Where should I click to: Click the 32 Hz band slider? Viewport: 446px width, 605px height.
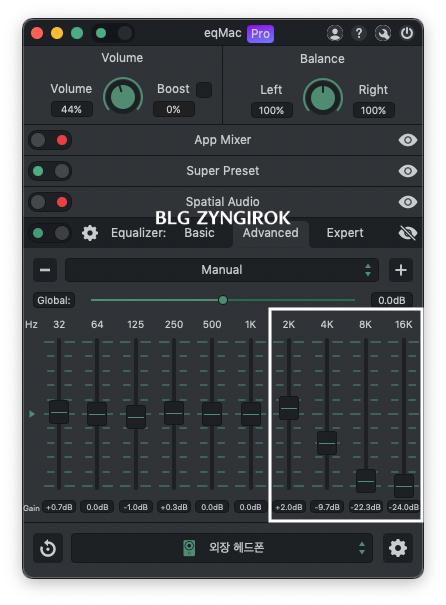(59, 412)
